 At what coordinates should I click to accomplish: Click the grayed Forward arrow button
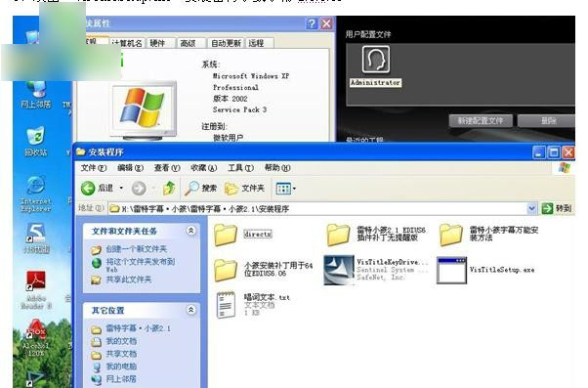139,188
